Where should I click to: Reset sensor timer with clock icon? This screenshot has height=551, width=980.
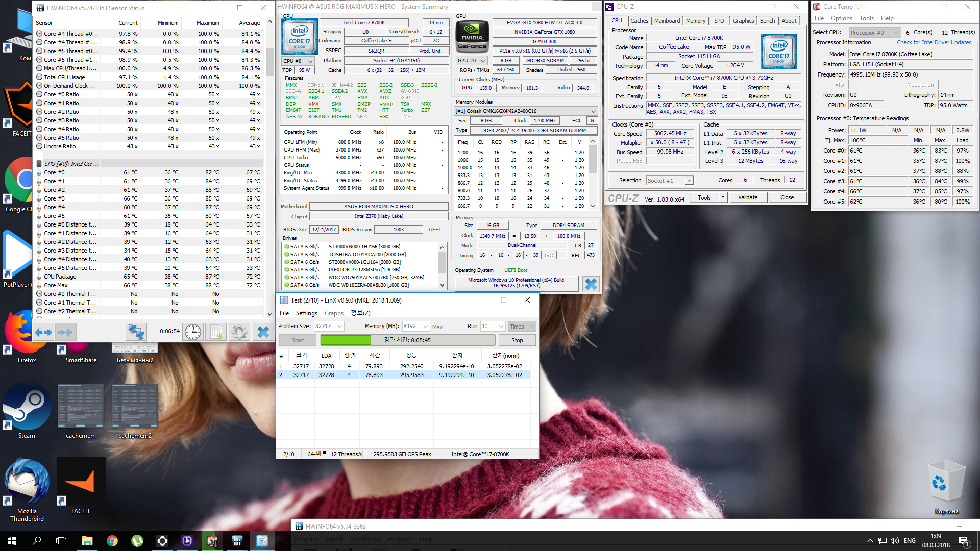(x=193, y=332)
